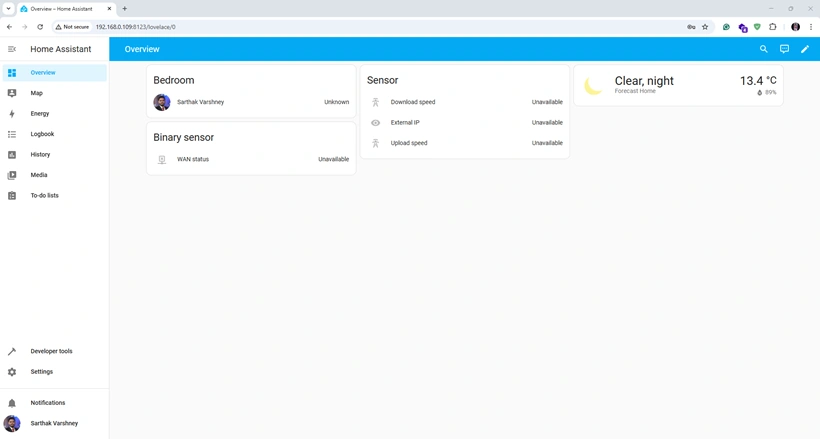Select the Overview – Home Assistant browser tab

pos(66,9)
